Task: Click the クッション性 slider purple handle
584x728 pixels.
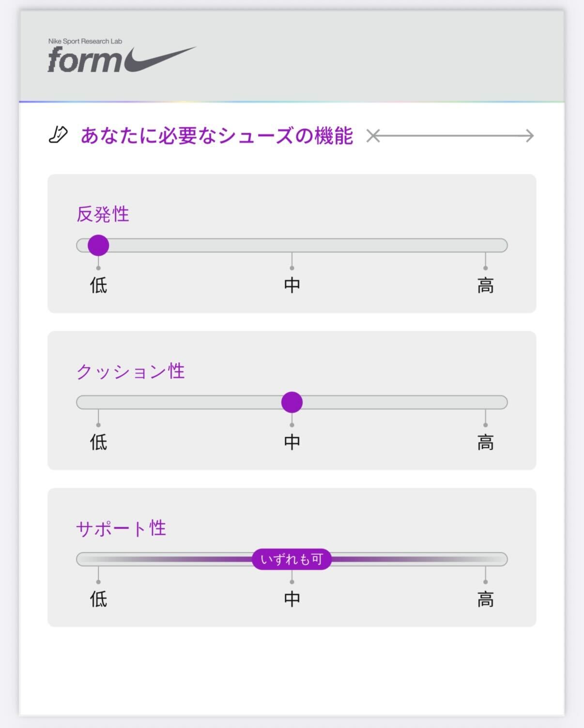Action: click(292, 402)
